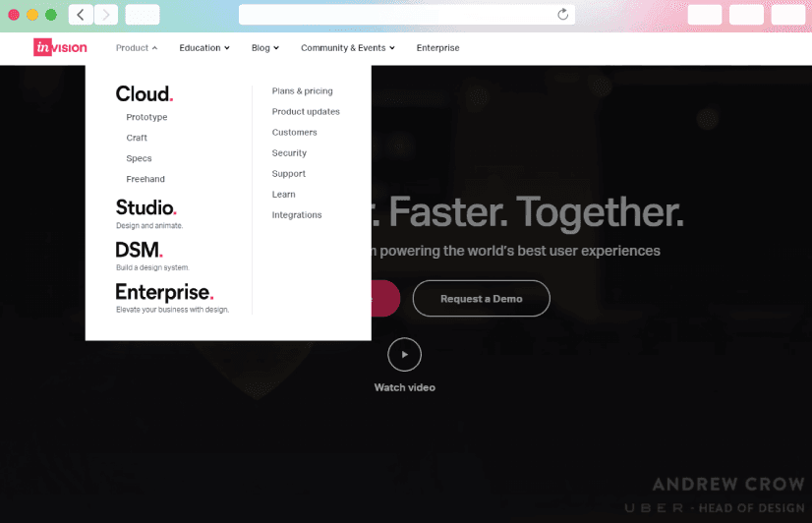Open the Enterprise logo in dropdown
This screenshot has height=523, width=812.
[x=163, y=292]
